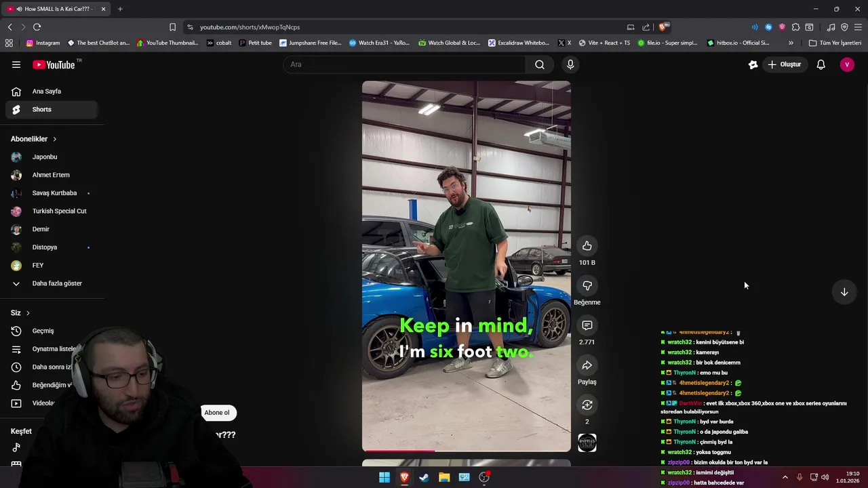Viewport: 868px width, 488px height.
Task: Open the remix icon above 2
Action: click(587, 405)
